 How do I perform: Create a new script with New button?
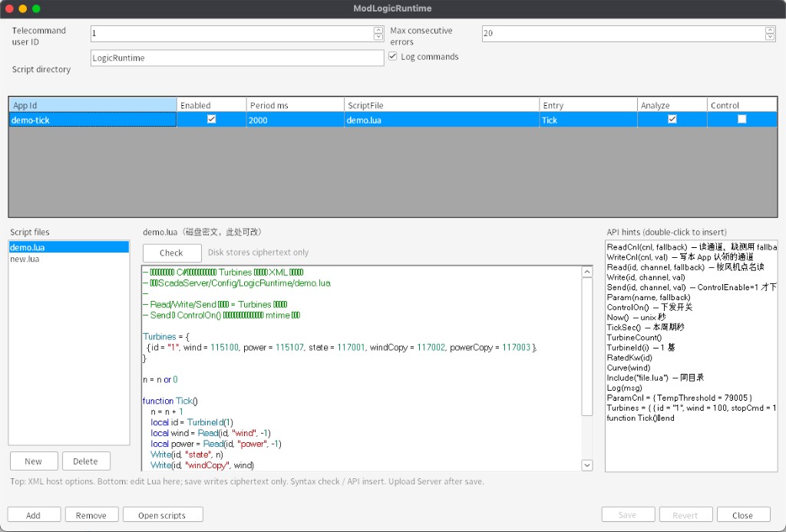pos(34,461)
